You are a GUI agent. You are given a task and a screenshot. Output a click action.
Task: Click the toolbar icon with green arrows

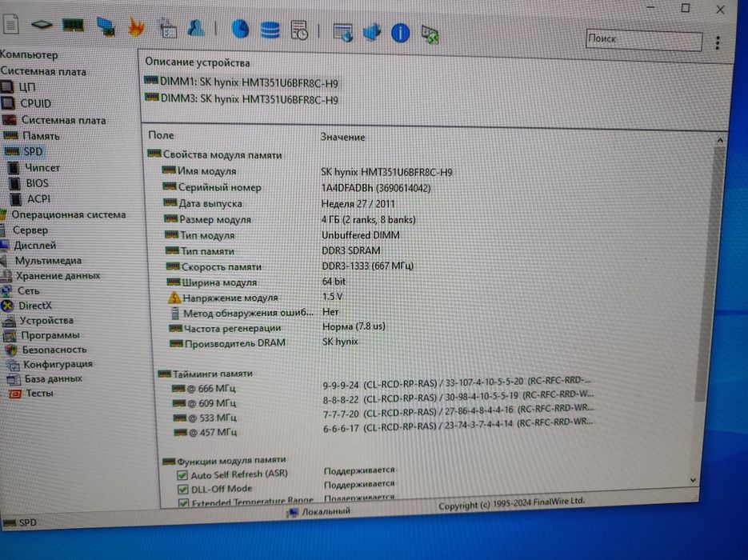[430, 35]
